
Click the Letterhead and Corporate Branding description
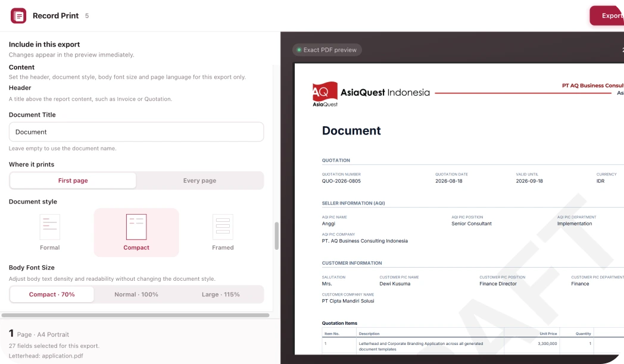point(420,346)
